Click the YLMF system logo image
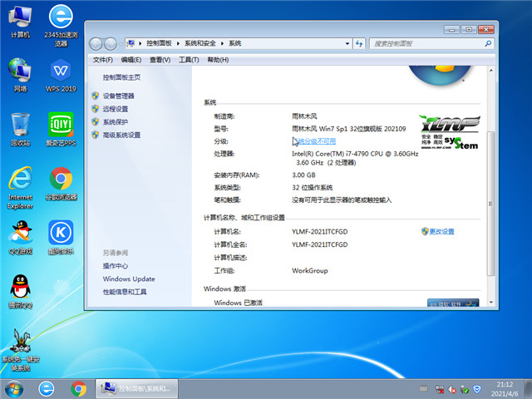Screen dimensions: 532x399 click(450, 132)
